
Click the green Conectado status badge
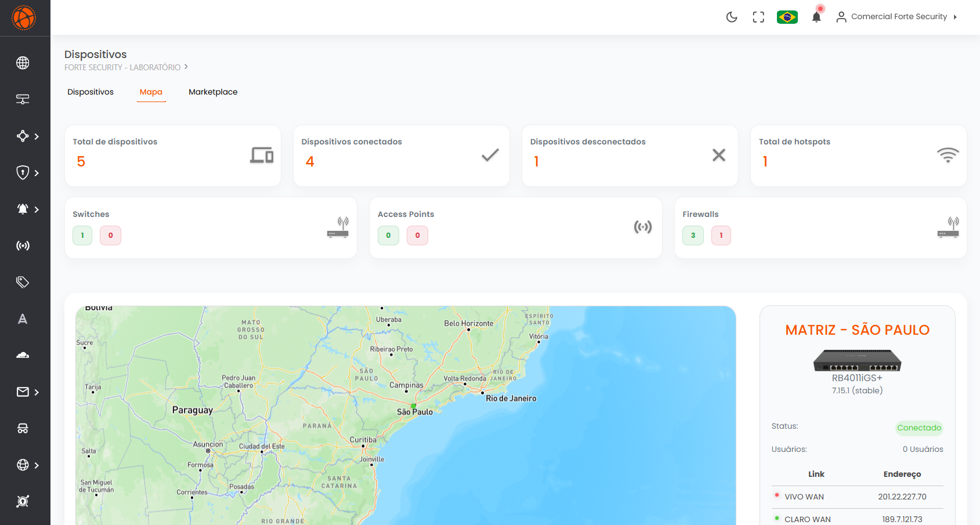[919, 428]
